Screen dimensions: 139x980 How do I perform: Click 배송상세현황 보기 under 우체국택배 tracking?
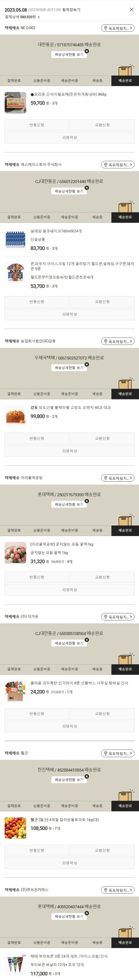69,367
